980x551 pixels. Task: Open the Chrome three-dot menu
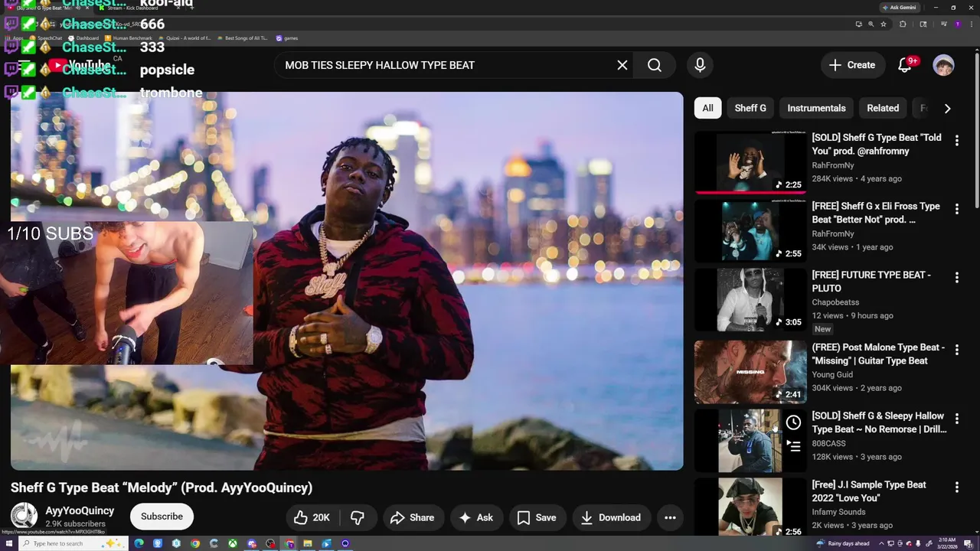(x=970, y=24)
